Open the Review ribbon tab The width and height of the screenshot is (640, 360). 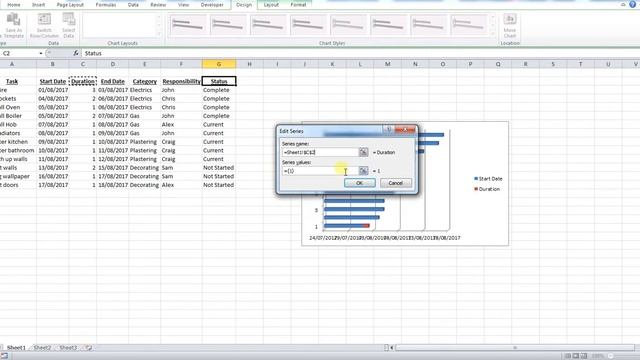pos(158,5)
